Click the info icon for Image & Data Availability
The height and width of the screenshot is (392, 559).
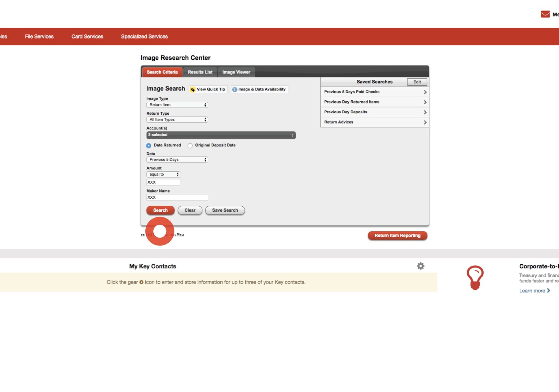tap(234, 89)
